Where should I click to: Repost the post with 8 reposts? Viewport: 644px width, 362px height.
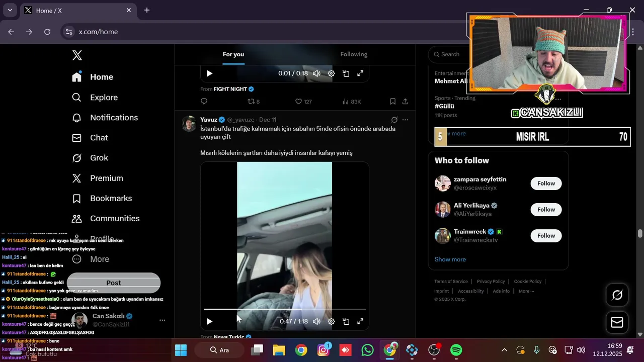[254, 102]
